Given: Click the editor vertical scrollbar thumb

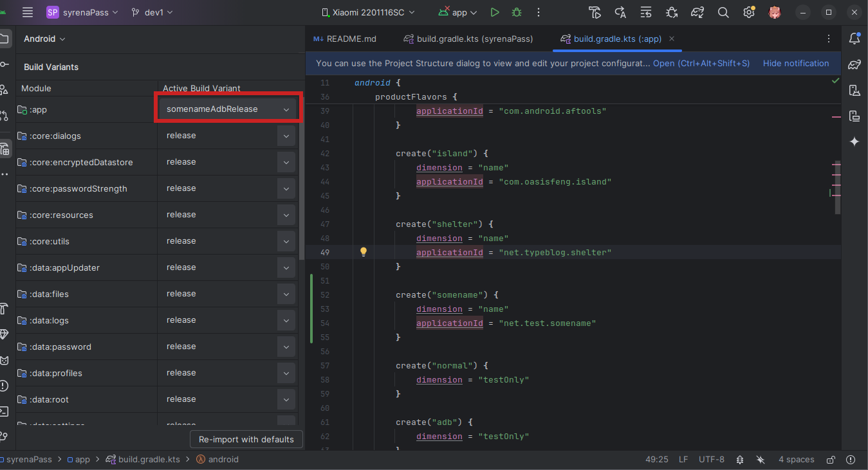Looking at the screenshot, I should click(x=838, y=186).
